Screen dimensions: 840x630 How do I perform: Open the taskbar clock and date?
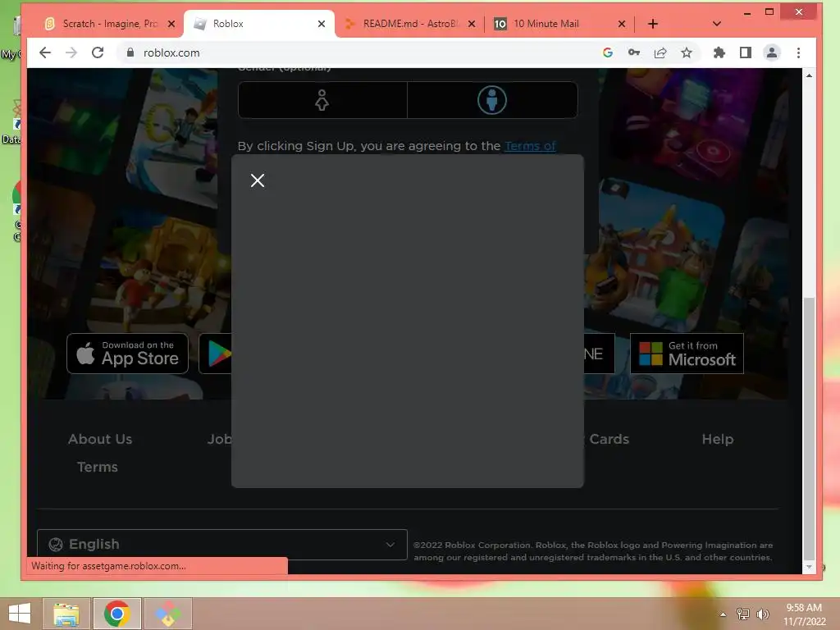click(x=804, y=614)
